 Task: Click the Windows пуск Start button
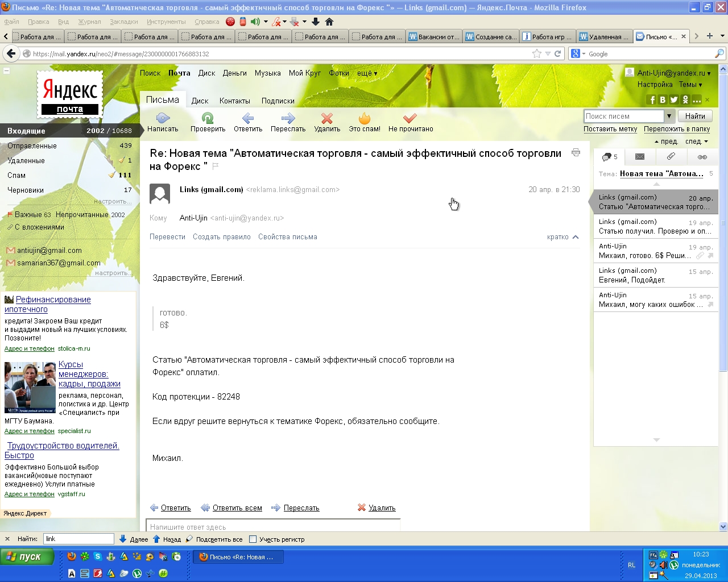click(x=27, y=557)
